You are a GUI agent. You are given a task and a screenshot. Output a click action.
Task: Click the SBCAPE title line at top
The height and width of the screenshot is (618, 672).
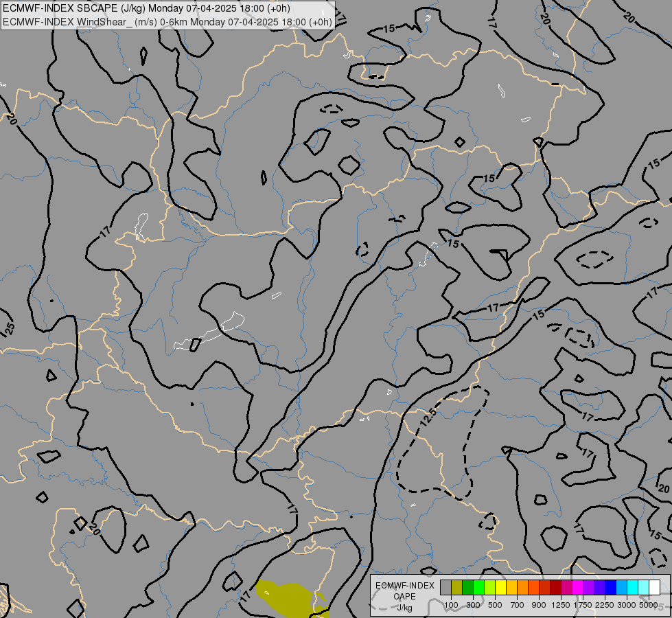[x=147, y=8]
